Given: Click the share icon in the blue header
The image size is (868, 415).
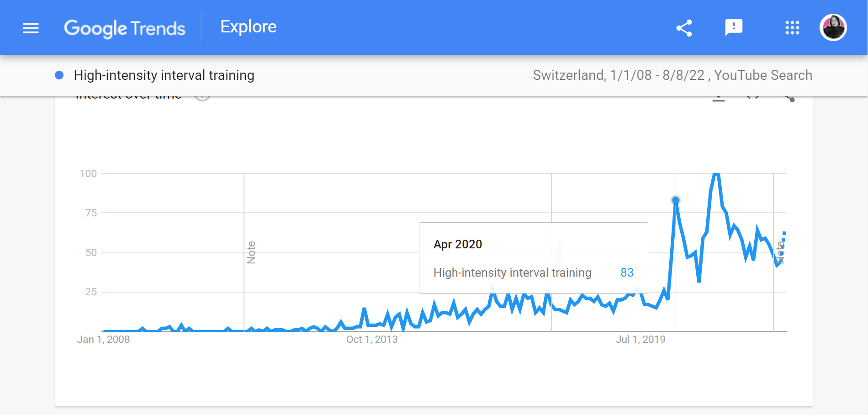Looking at the screenshot, I should pyautogui.click(x=684, y=27).
